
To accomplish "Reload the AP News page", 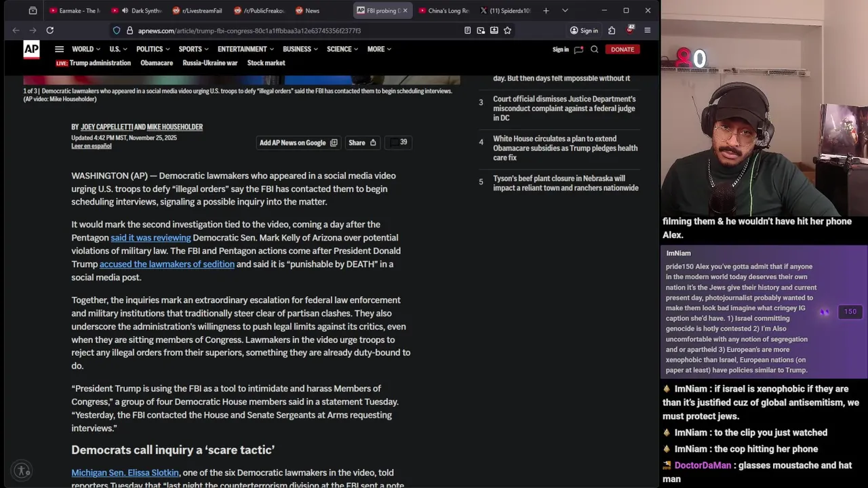I will coord(50,30).
